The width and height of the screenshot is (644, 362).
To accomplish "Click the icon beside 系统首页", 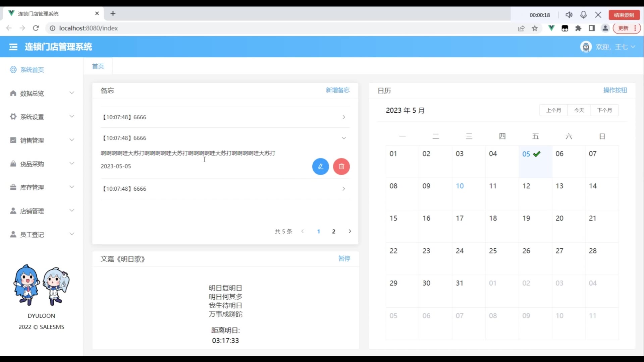I will pos(13,70).
